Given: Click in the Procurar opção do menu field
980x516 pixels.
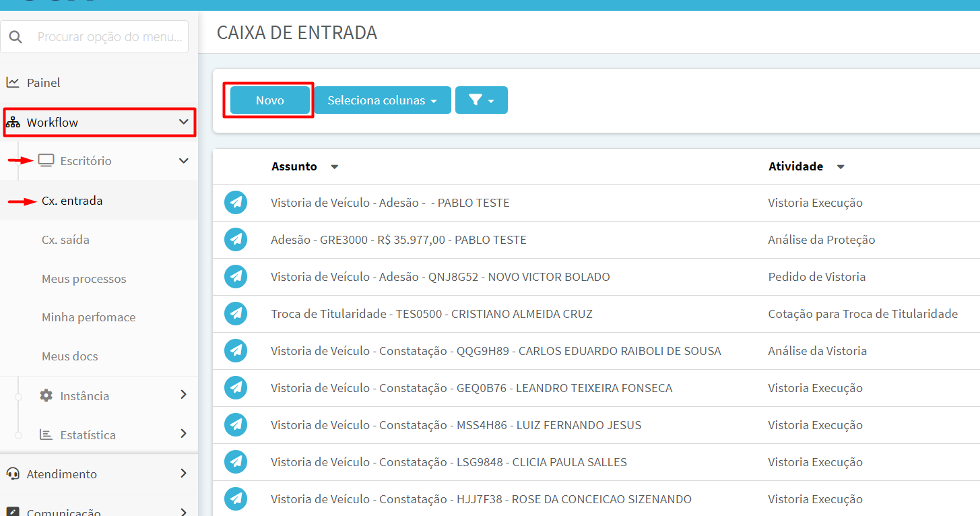Looking at the screenshot, I should [94, 37].
